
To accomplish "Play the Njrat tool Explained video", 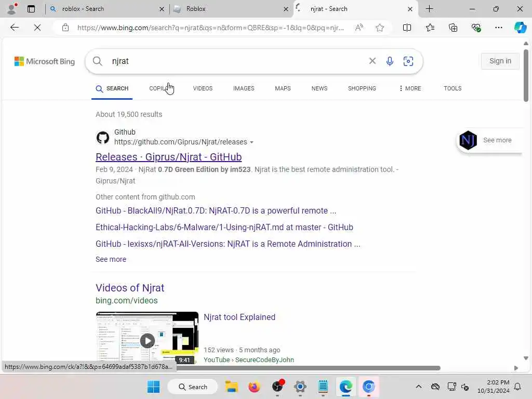I will pos(147,341).
